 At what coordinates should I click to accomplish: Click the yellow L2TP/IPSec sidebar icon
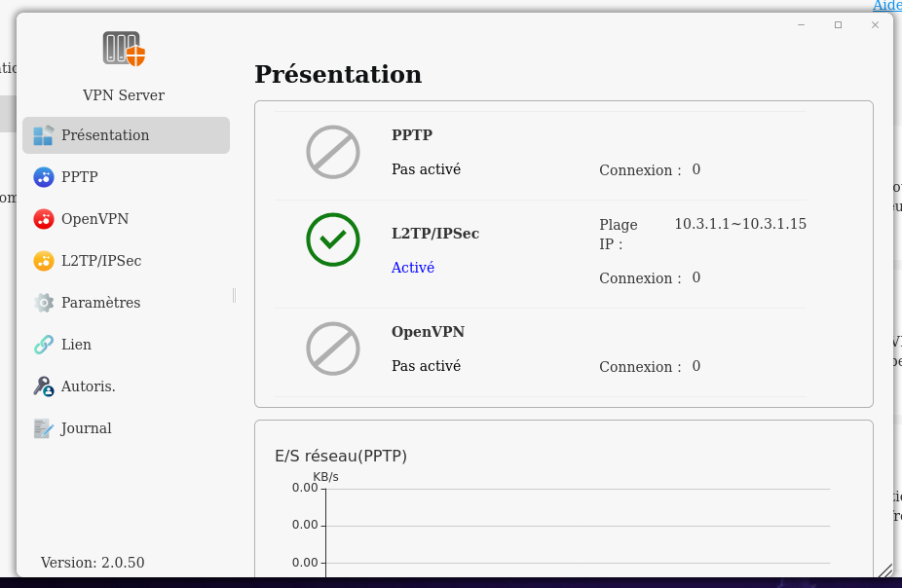(44, 261)
